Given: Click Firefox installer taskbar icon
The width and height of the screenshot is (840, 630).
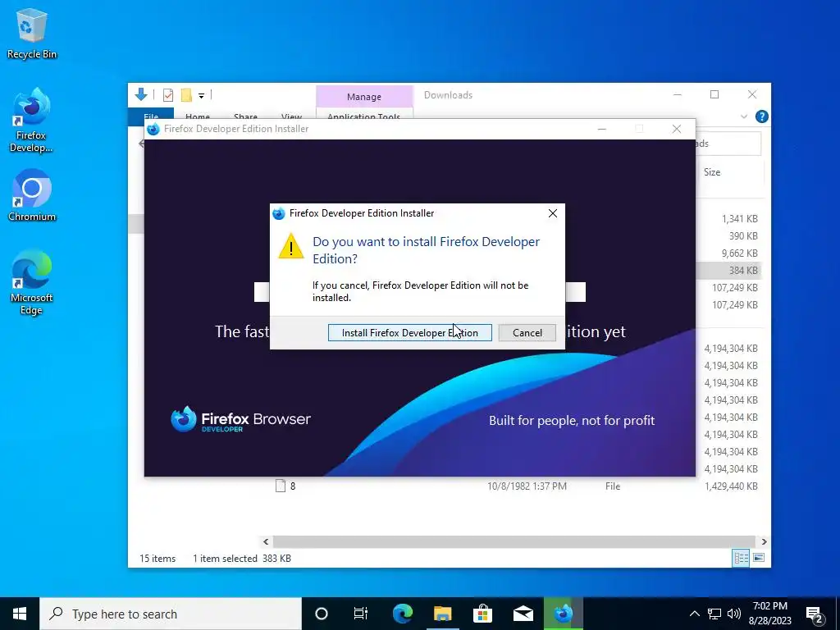Looking at the screenshot, I should click(x=563, y=614).
